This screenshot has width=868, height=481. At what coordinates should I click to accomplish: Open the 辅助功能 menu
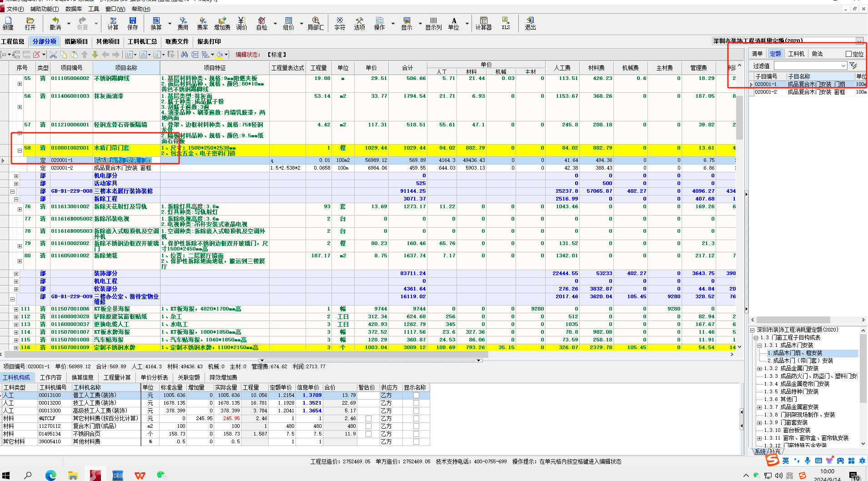pos(45,9)
